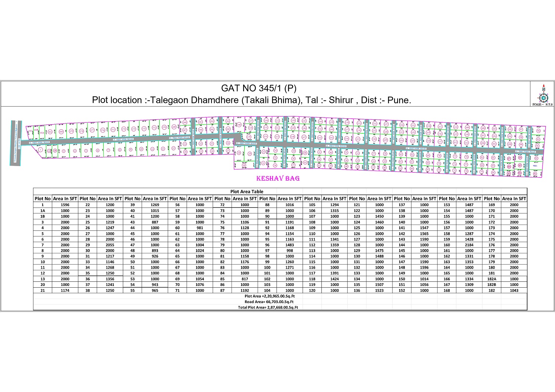Viewport: 555px width, 392px height.
Task: Select the Plot Area Table header
Action: tap(247, 191)
